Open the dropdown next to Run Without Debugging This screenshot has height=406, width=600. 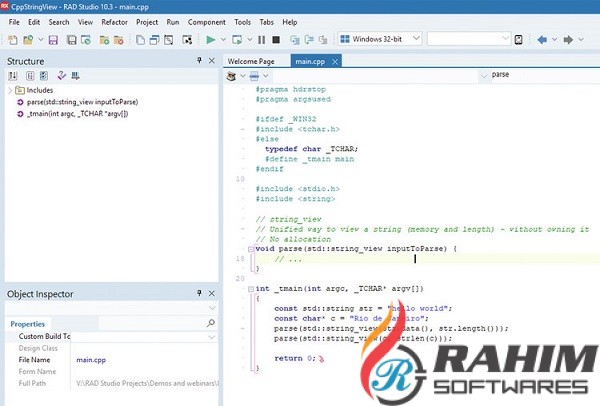(x=249, y=39)
